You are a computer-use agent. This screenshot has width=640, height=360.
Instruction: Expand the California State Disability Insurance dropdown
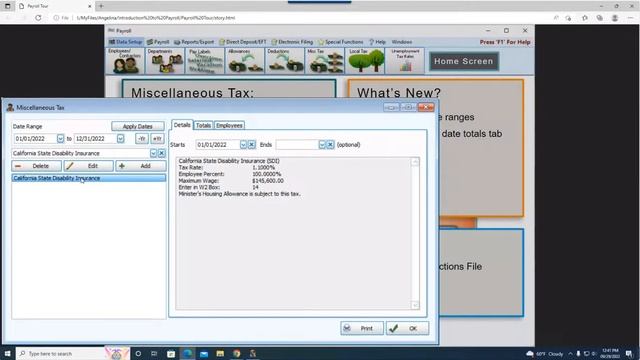[153, 153]
